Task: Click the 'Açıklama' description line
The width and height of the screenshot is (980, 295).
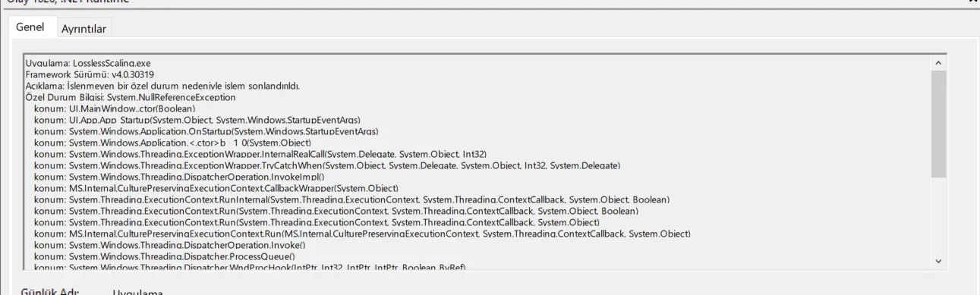Action: click(162, 86)
